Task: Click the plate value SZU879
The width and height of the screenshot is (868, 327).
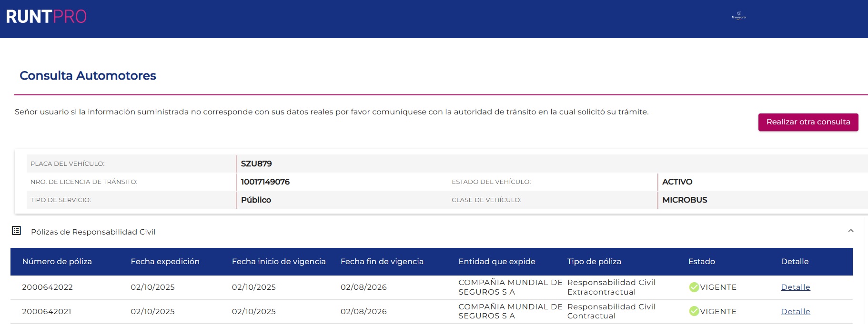Action: [x=256, y=163]
